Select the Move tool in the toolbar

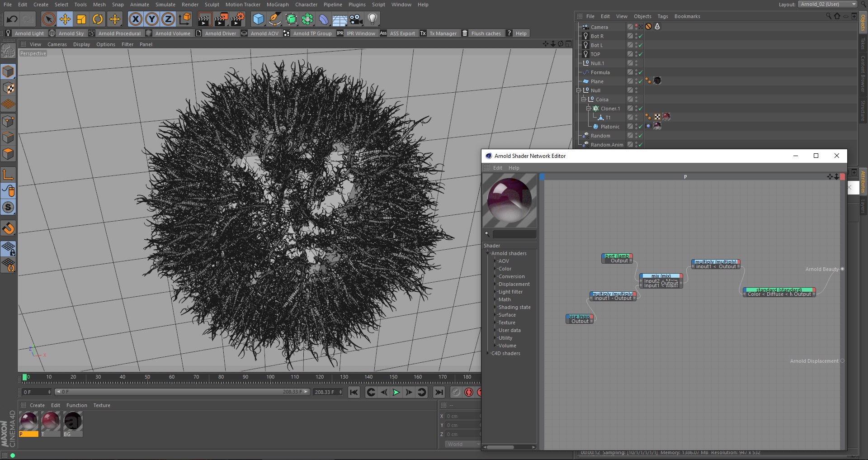pos(65,19)
